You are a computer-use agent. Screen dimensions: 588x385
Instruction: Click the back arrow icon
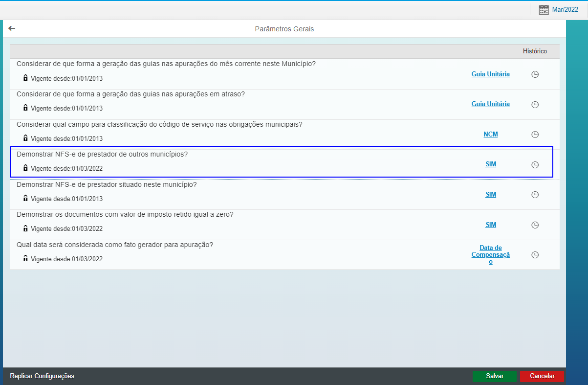(12, 28)
